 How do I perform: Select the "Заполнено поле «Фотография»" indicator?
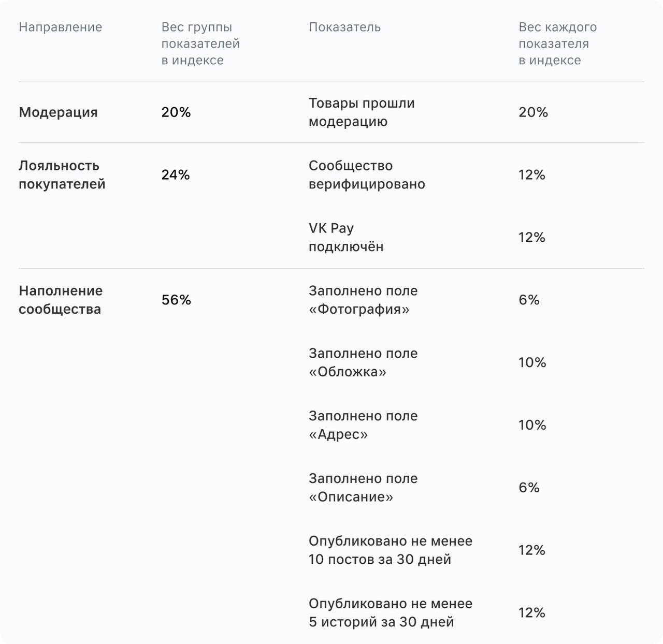point(363,300)
